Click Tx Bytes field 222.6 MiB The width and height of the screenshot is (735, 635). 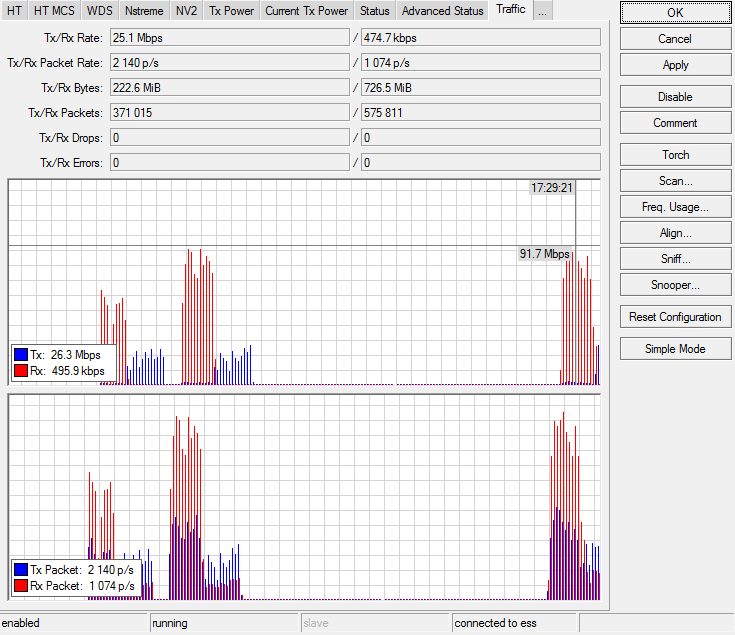230,88
